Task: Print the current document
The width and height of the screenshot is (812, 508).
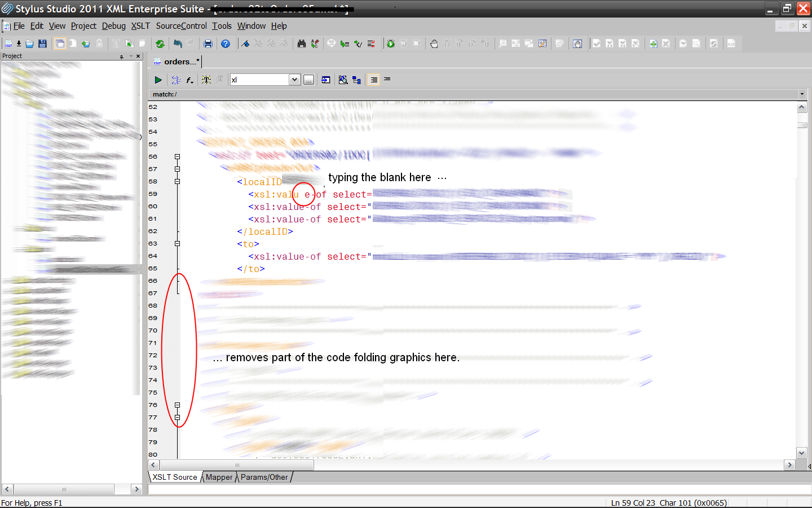Action: coord(208,43)
